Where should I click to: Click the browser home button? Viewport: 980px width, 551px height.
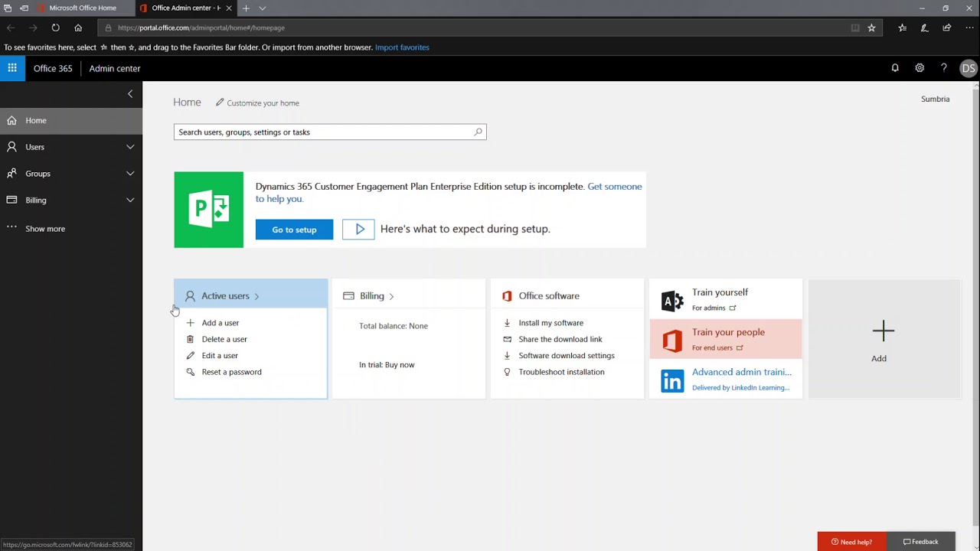pyautogui.click(x=78, y=28)
